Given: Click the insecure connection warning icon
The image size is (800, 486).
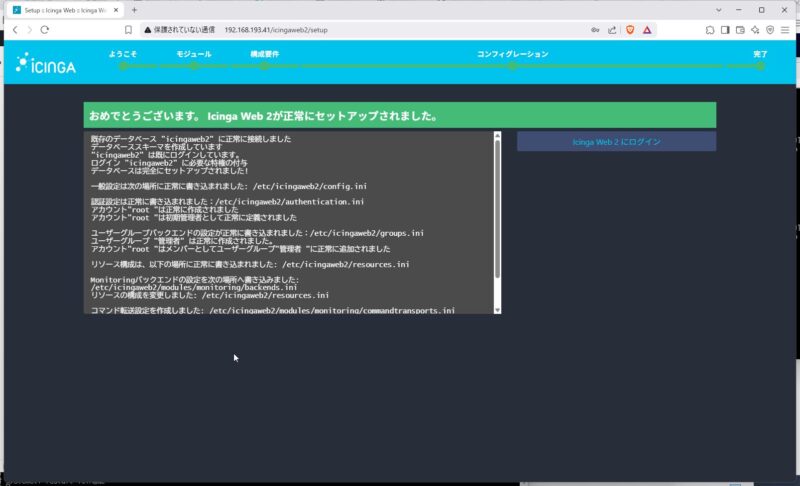Looking at the screenshot, I should pos(148,30).
